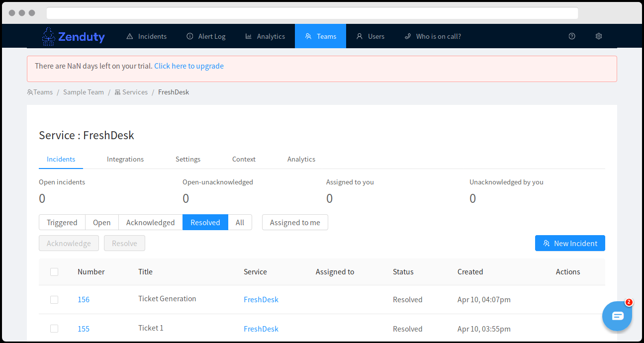This screenshot has height=343, width=644.
Task: Show All incidents filter
Action: [x=240, y=222]
